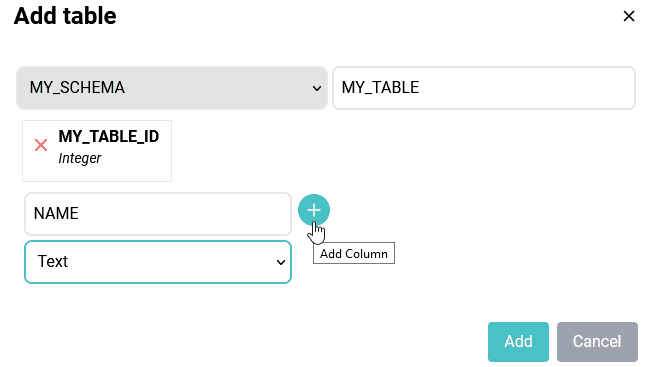Click the word Text in the type selector
Image resolution: width=650 pixels, height=367 pixels.
(53, 262)
